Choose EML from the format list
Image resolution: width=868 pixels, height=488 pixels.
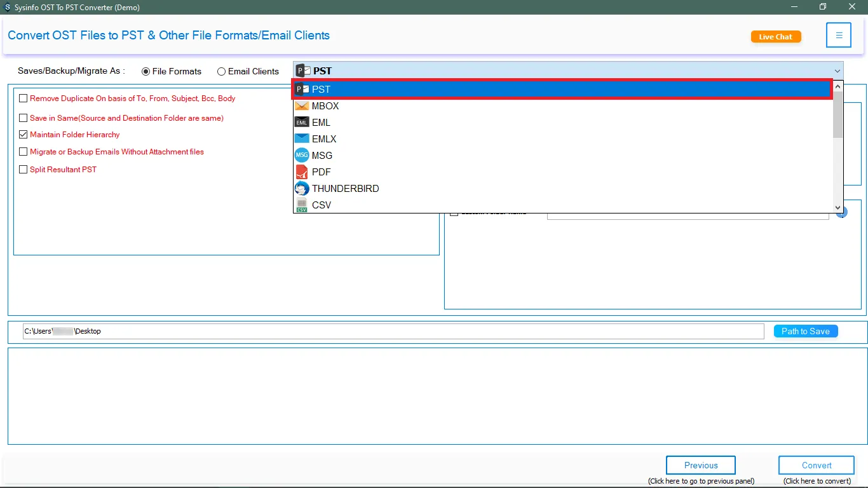click(562, 123)
